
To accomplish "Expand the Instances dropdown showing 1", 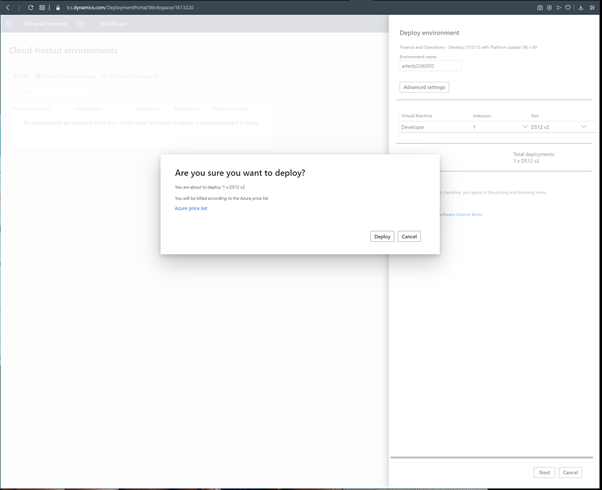I will pos(525,127).
